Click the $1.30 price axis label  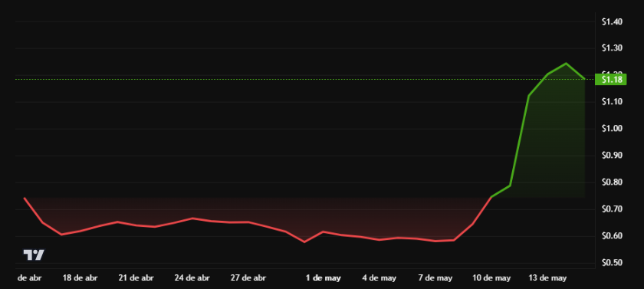[x=613, y=48]
